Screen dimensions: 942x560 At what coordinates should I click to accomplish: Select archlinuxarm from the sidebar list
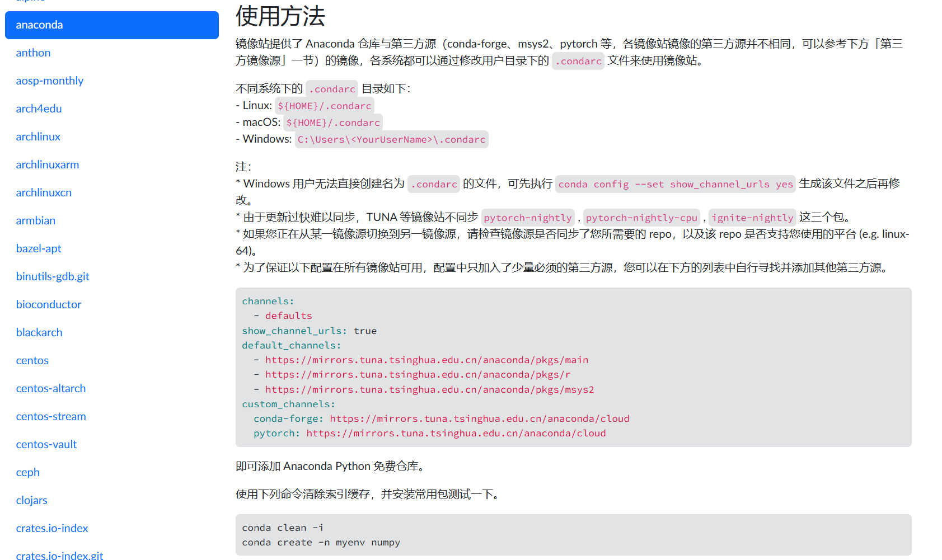tap(48, 165)
